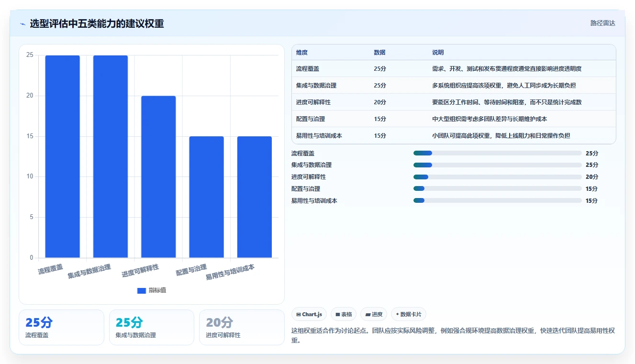The height and width of the screenshot is (364, 635).
Task: Toggle the 指标值 legend color box
Action: click(x=141, y=290)
